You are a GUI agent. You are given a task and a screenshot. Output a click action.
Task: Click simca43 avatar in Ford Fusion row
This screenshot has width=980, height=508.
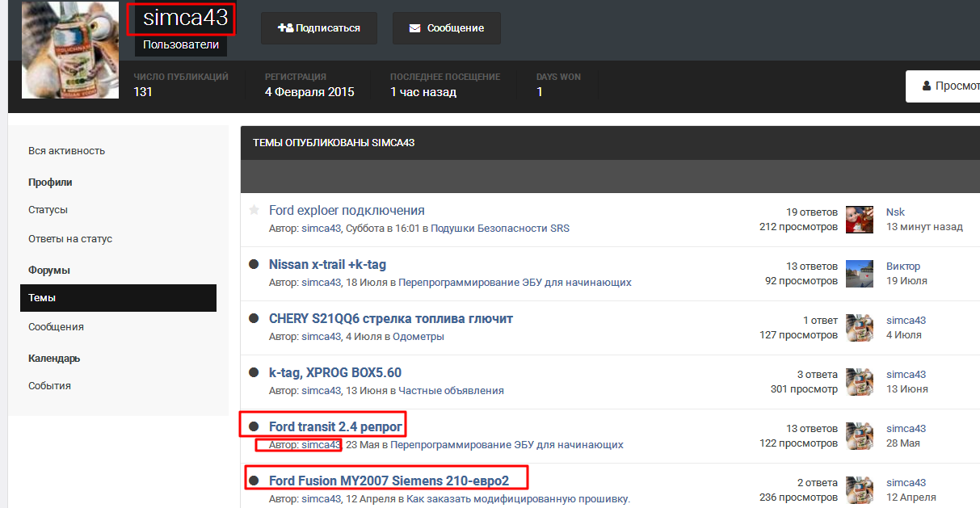pyautogui.click(x=860, y=490)
